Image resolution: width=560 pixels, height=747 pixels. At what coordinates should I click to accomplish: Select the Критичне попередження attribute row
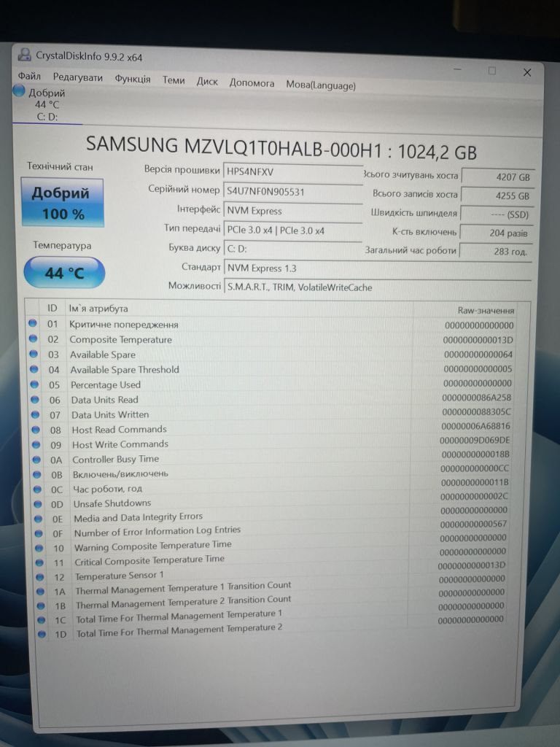point(271,325)
